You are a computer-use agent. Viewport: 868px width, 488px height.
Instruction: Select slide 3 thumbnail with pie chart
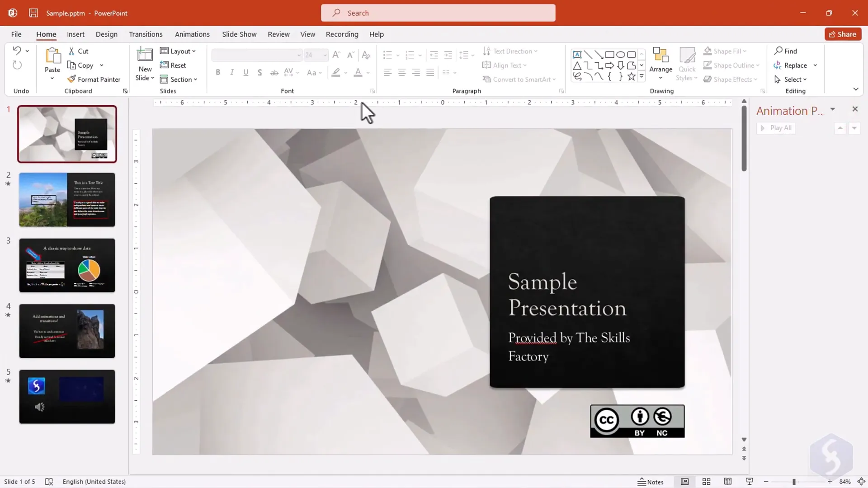click(67, 265)
